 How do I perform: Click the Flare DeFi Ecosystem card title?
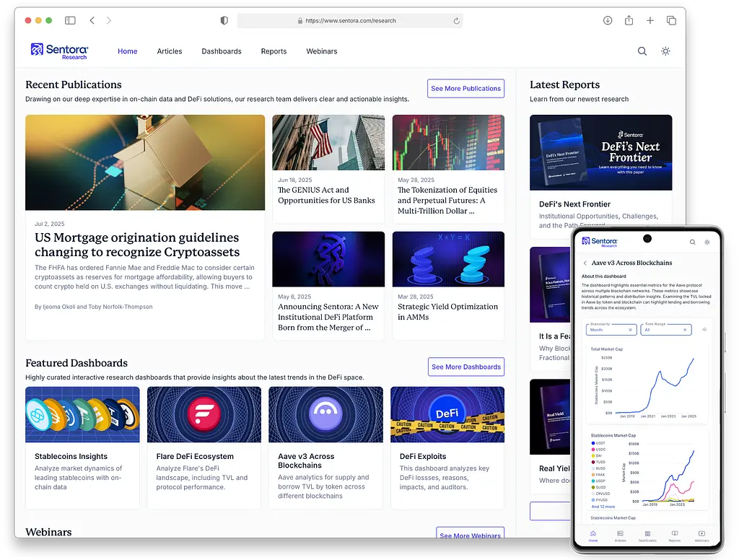coord(195,456)
